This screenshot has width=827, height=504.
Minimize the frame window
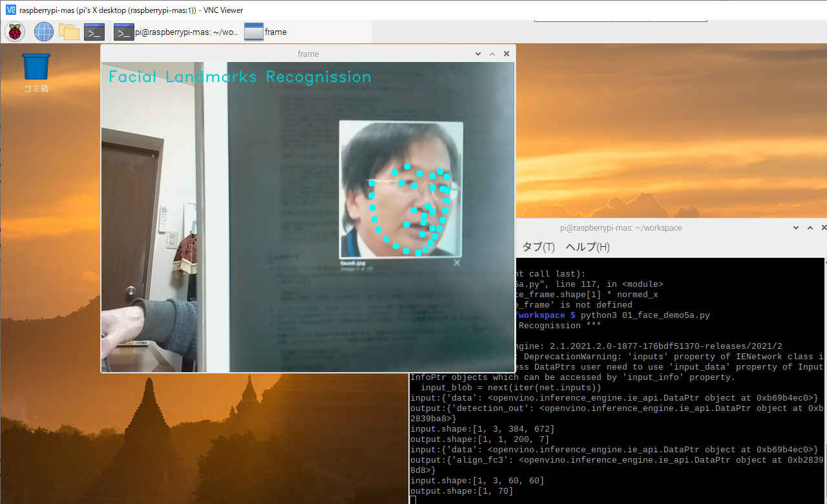click(478, 54)
